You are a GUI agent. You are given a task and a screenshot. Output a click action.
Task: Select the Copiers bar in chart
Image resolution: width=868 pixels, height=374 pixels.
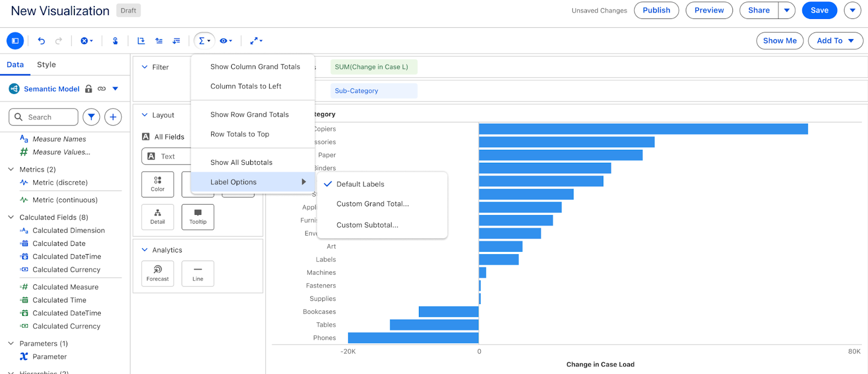643,129
